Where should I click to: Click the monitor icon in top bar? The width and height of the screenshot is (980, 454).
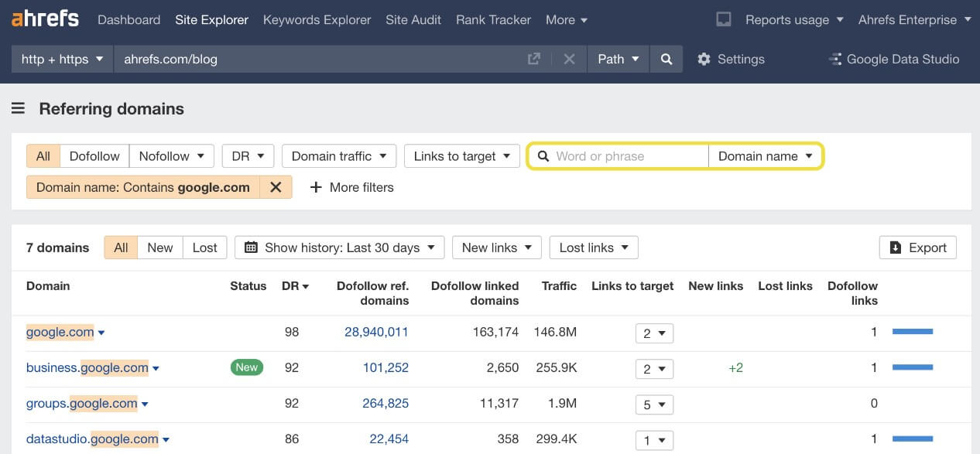724,19
